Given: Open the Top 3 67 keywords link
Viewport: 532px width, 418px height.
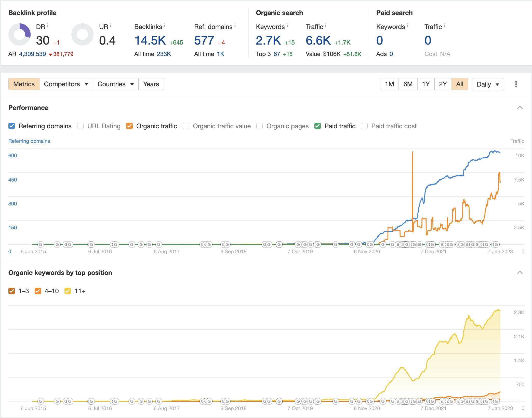Looking at the screenshot, I should pos(277,54).
